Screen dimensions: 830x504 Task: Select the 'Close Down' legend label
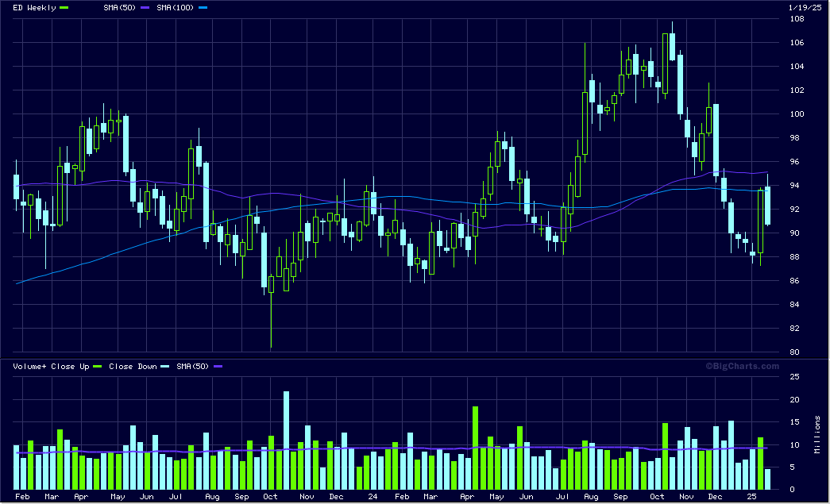(133, 367)
